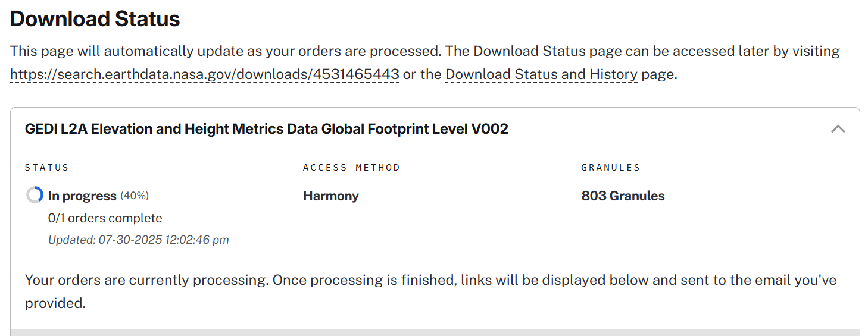Click the "provided." text ending the message
The height and width of the screenshot is (336, 868).
point(55,303)
